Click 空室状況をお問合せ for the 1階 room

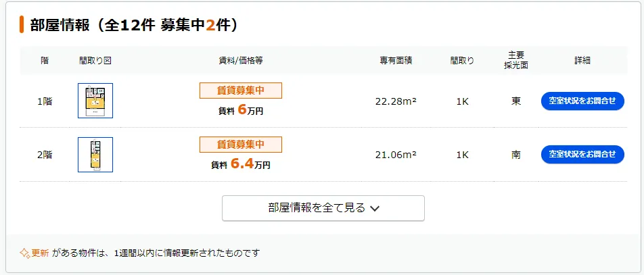pos(582,101)
